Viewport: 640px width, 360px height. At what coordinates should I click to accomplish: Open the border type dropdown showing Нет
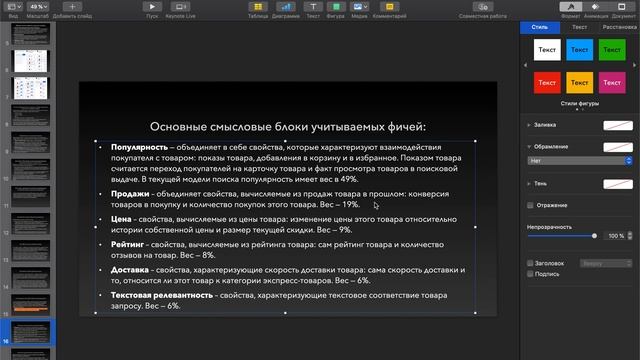[x=580, y=161]
